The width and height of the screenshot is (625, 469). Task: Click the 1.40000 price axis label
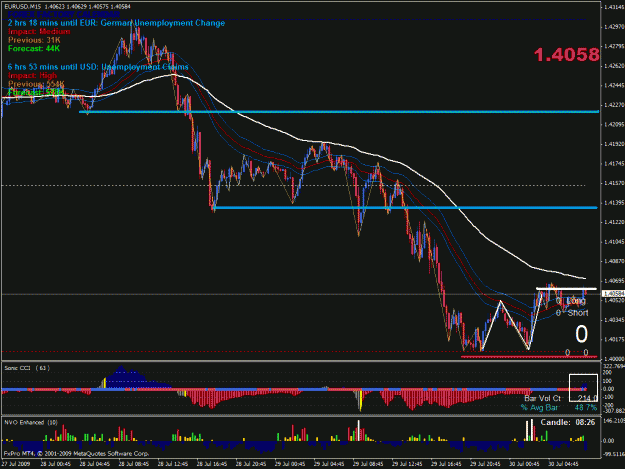pyautogui.click(x=614, y=359)
